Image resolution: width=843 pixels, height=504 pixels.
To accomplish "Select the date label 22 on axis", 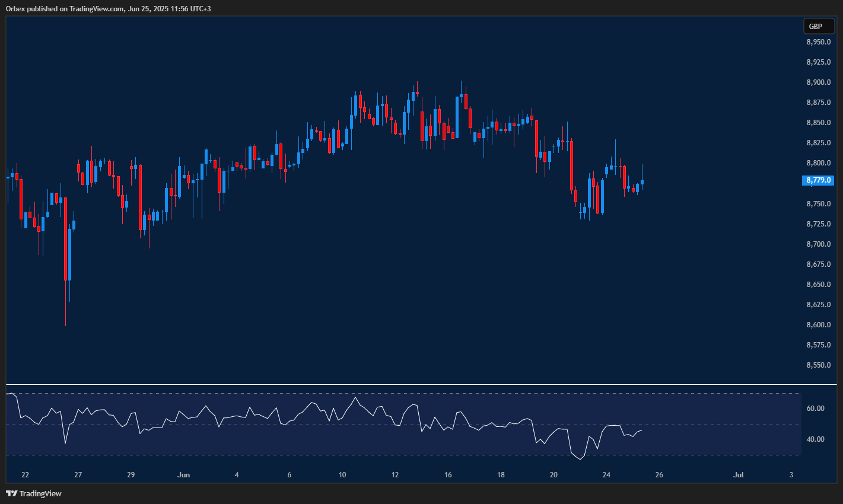I will pos(26,474).
